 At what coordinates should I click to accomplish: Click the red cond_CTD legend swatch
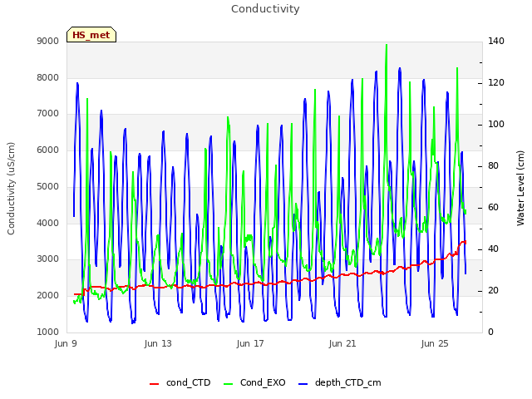click(154, 384)
